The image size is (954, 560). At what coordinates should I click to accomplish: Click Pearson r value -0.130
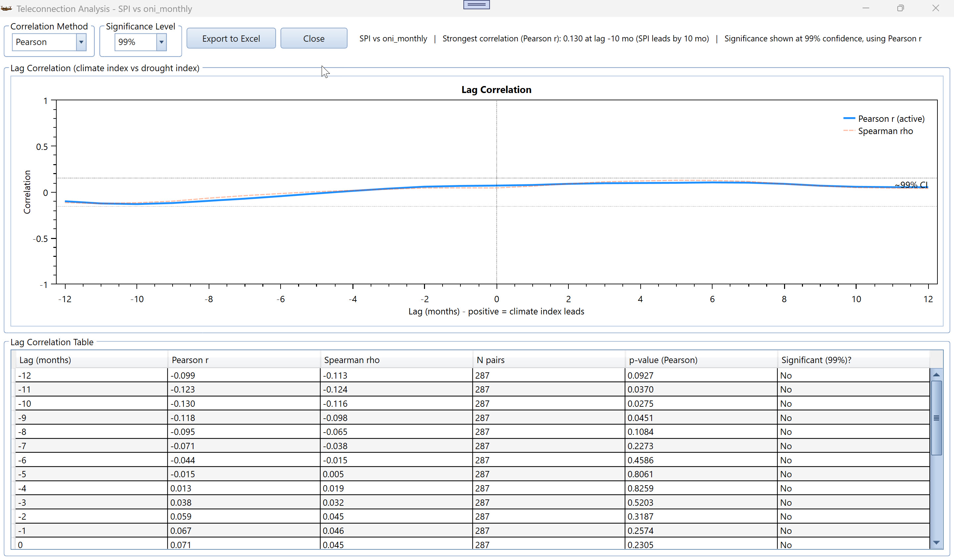click(x=244, y=403)
